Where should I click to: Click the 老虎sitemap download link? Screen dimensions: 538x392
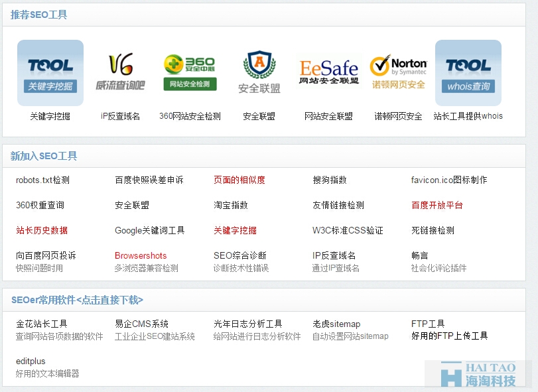[x=336, y=324]
